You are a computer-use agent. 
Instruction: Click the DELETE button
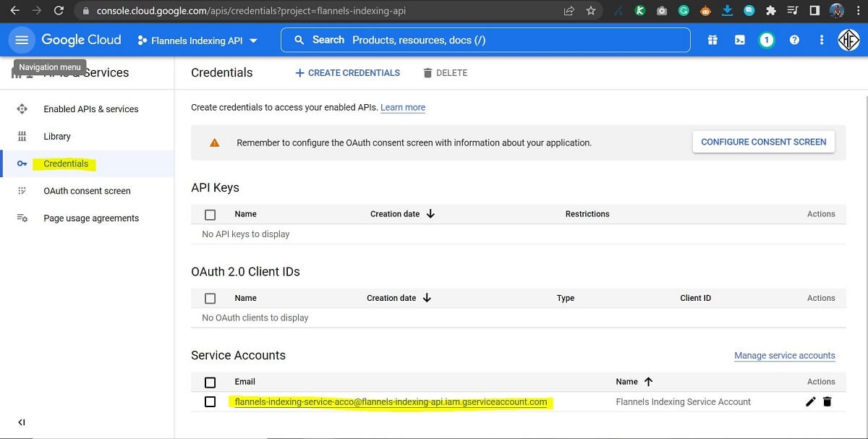click(446, 73)
